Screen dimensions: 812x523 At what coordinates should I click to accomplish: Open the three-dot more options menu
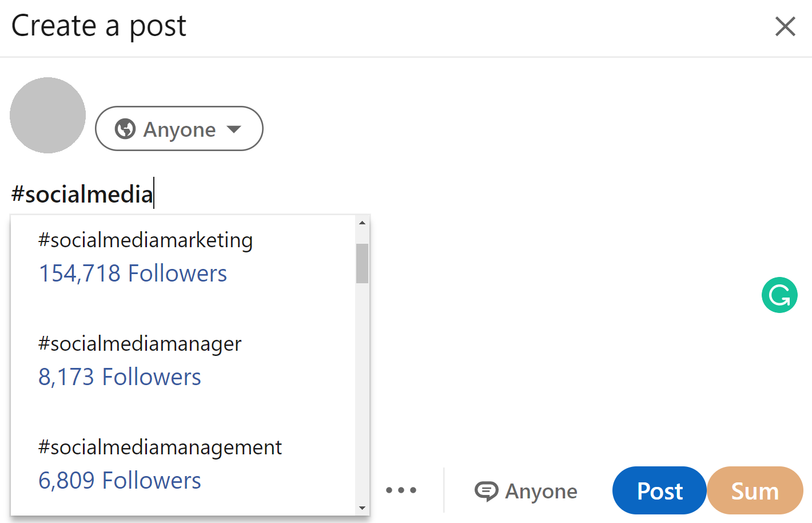coord(401,490)
